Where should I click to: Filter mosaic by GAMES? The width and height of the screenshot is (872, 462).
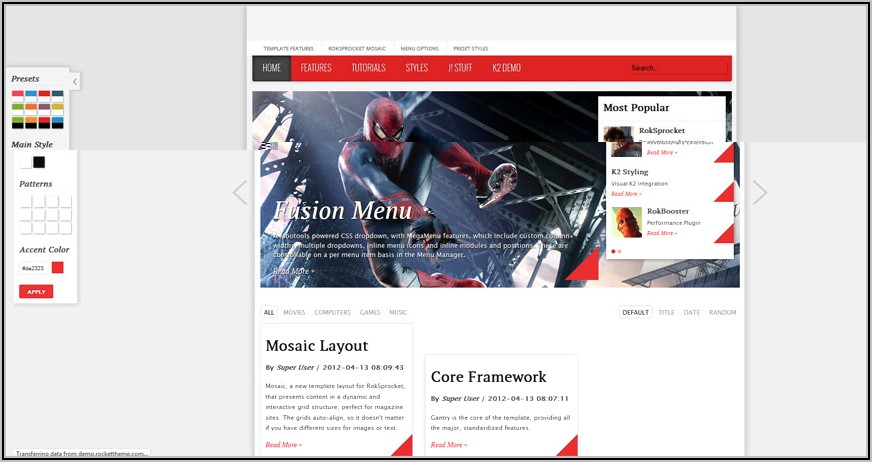(x=370, y=312)
